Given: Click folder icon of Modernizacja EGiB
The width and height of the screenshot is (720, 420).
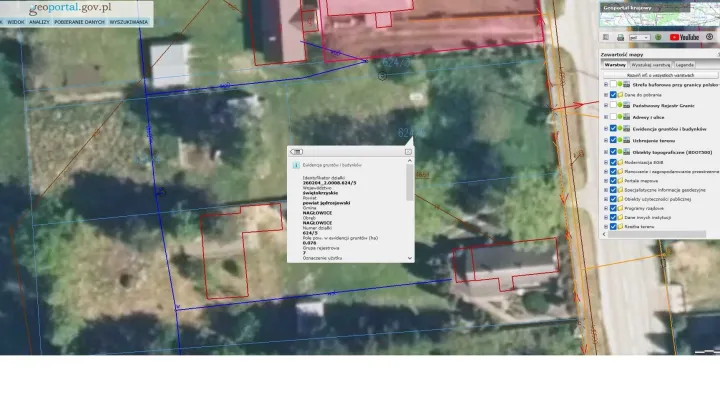Looking at the screenshot, I should coord(620,162).
